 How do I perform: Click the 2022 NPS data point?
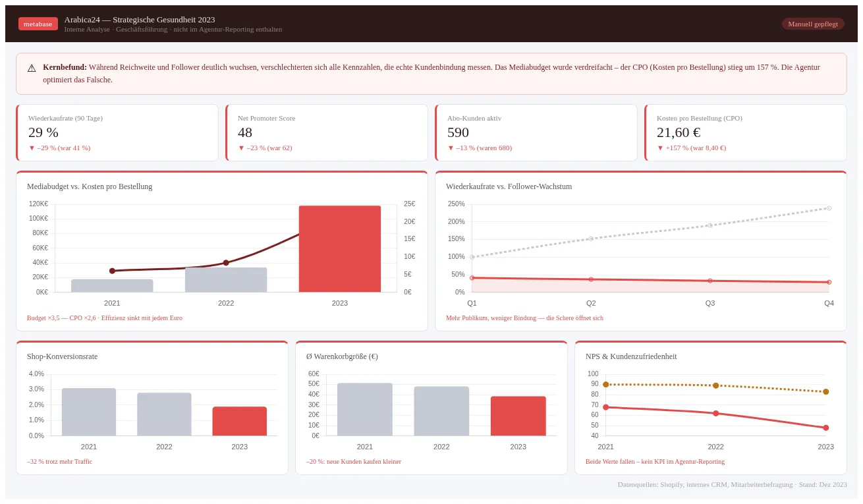click(715, 414)
